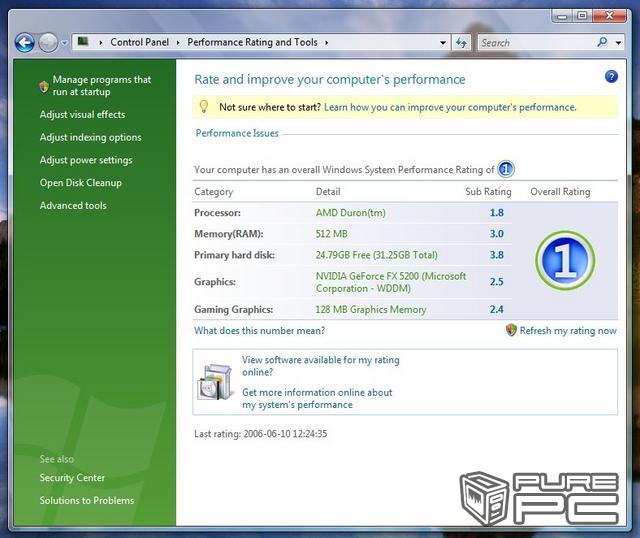Select the Control Panel breadcrumb

click(x=140, y=42)
